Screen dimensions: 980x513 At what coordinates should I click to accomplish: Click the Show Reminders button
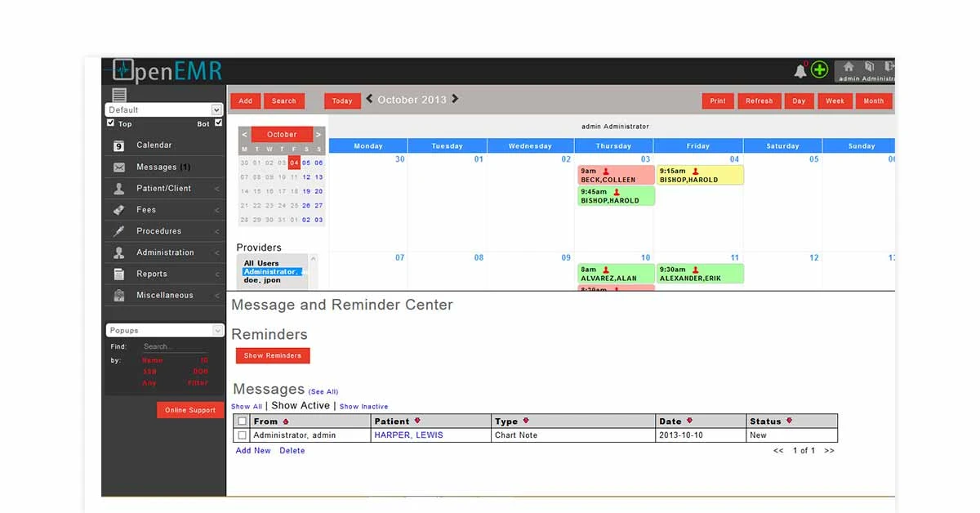click(x=272, y=355)
